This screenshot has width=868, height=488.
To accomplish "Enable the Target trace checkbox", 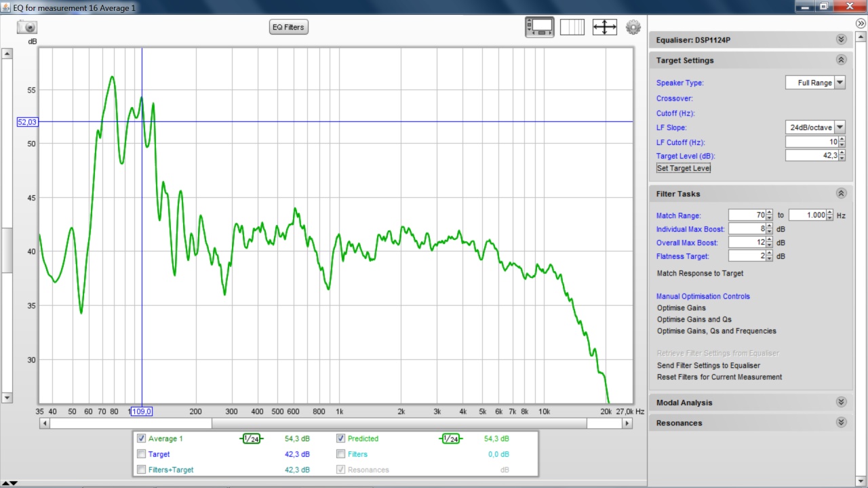I will 141,454.
